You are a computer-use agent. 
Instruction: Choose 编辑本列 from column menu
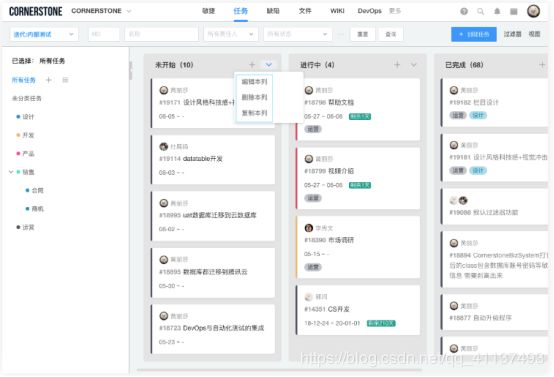(x=254, y=82)
